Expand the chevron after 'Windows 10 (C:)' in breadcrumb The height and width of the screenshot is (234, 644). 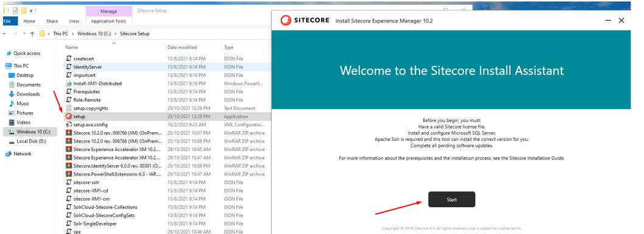coord(116,34)
